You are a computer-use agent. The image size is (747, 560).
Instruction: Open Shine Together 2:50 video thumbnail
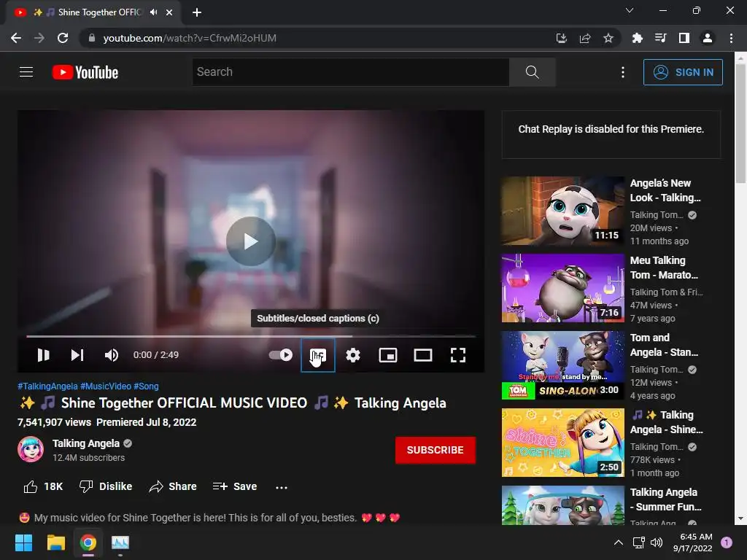click(562, 443)
